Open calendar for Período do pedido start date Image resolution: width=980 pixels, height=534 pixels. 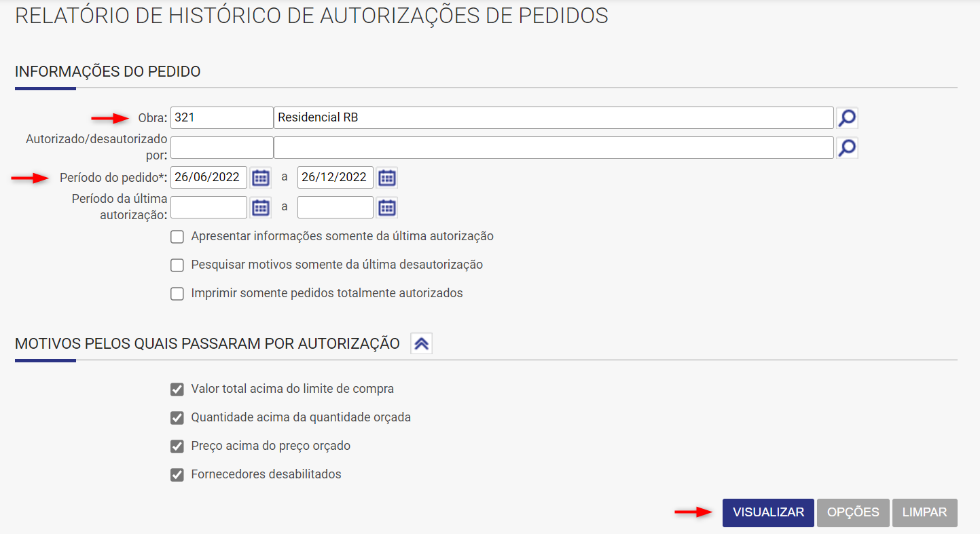point(261,178)
